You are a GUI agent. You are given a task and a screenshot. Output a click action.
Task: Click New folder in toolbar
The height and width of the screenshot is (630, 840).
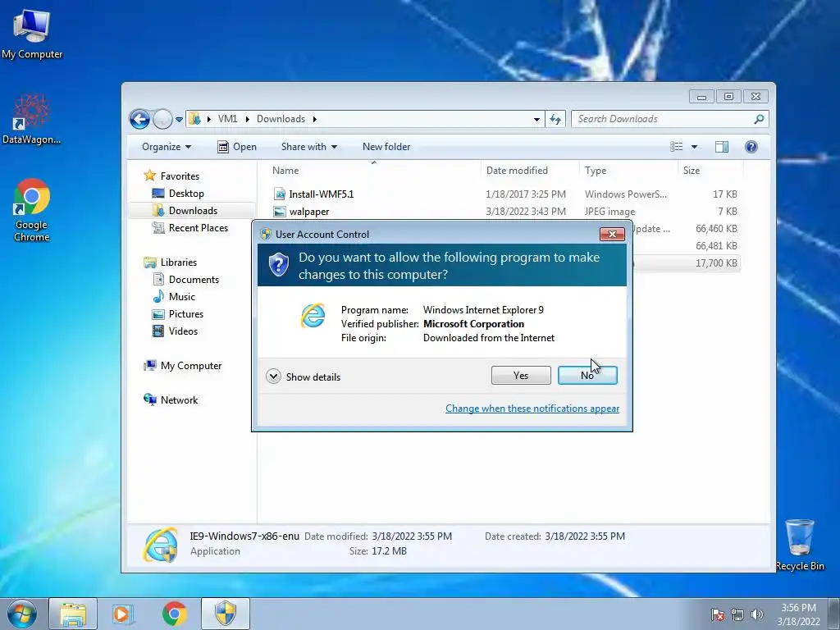pyautogui.click(x=386, y=147)
